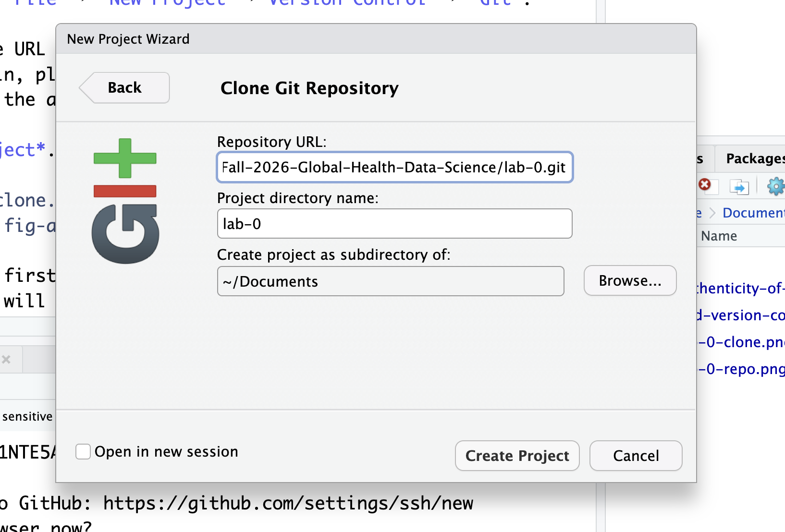Open the gear settings icon in Packages pane
Screen dimensions: 785x532
click(776, 186)
